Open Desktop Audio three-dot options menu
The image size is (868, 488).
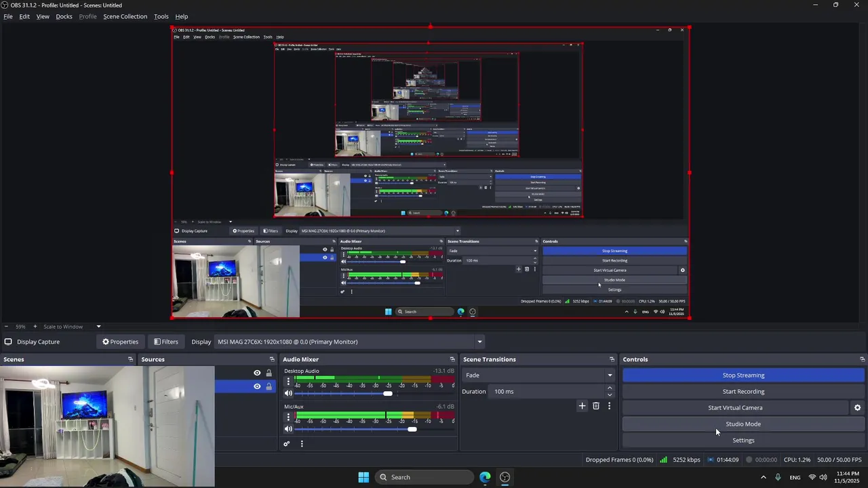coord(288,382)
